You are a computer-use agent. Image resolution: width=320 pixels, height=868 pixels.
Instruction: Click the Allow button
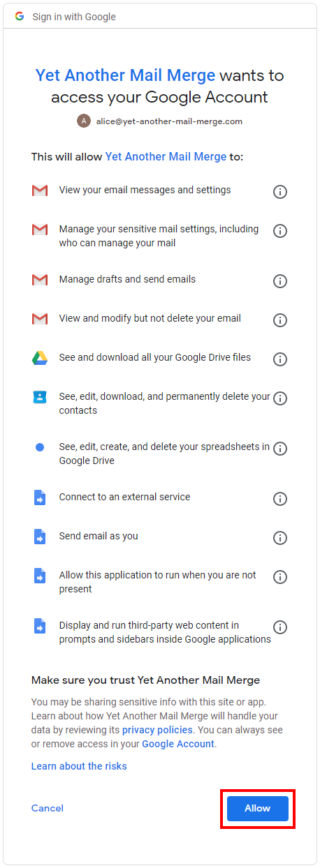click(x=257, y=808)
